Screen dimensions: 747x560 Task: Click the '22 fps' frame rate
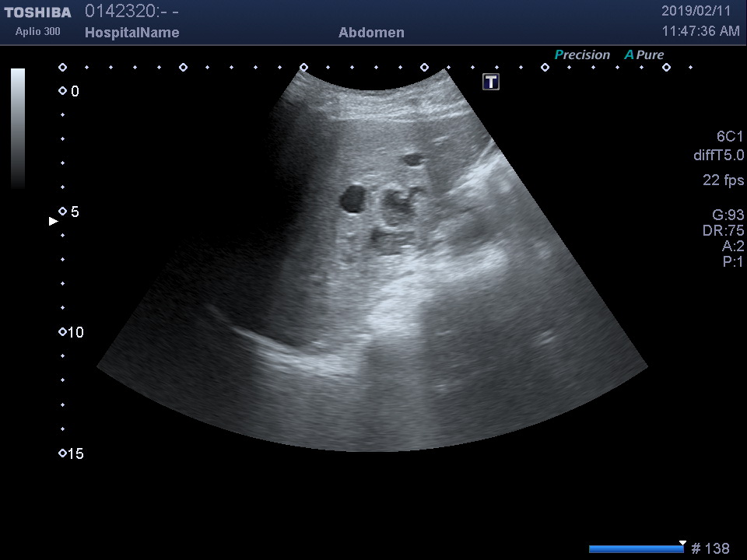723,180
